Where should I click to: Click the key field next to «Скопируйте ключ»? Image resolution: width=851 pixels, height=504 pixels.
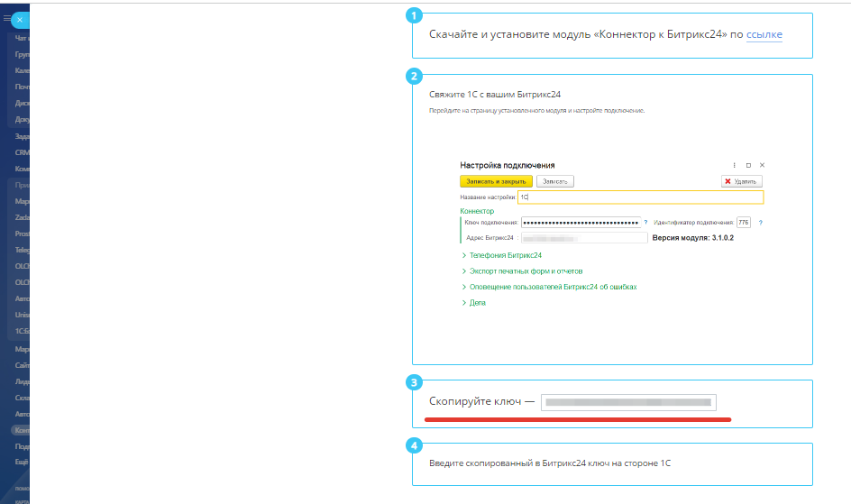click(628, 402)
